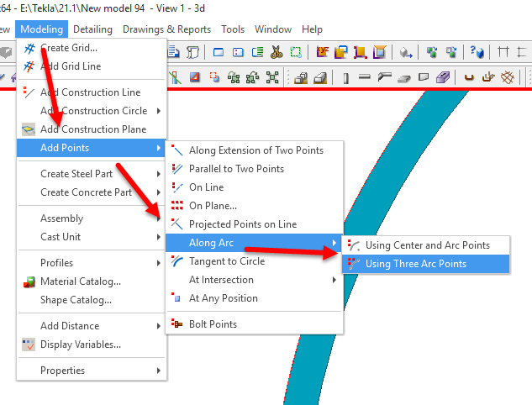
Task: Open the Modeling menu
Action: (41, 29)
